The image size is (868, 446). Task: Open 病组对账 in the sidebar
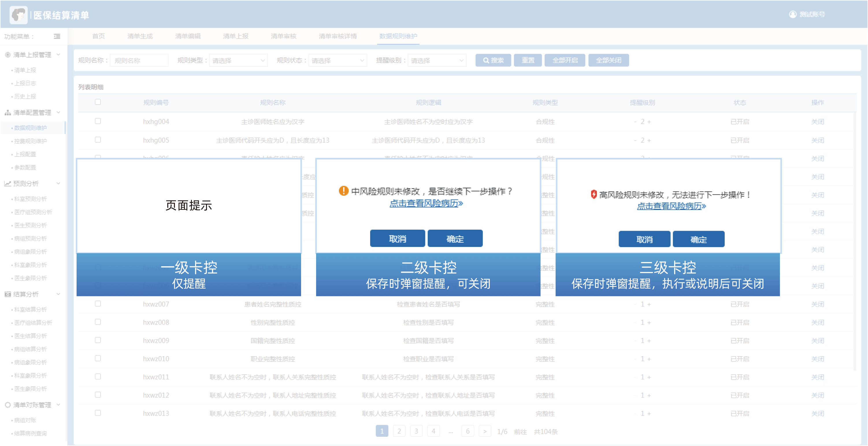25,420
